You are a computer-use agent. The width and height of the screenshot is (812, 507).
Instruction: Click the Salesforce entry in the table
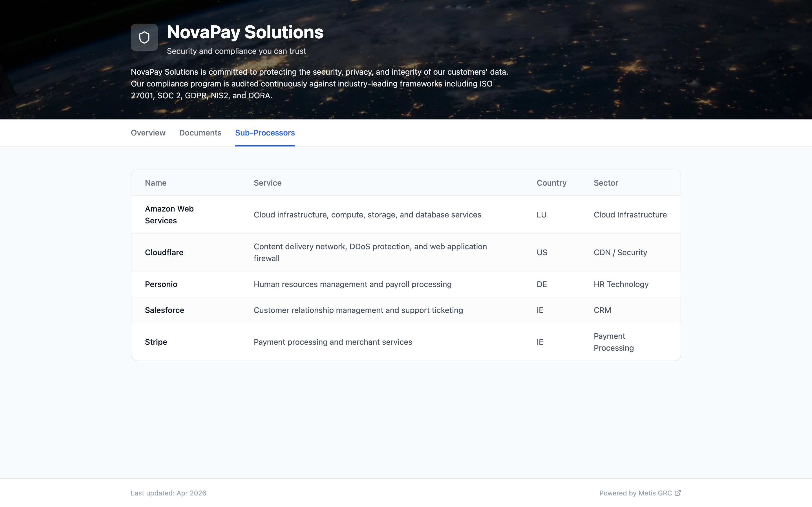point(164,310)
